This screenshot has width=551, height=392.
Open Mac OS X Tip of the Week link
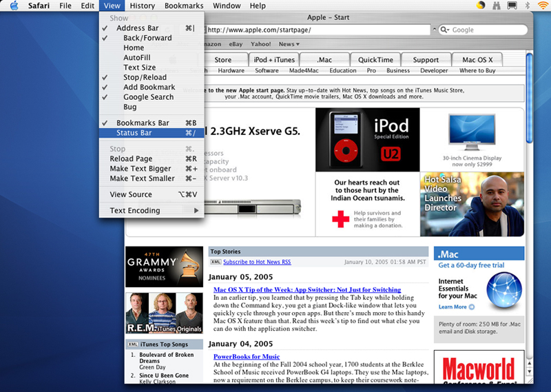point(307,289)
